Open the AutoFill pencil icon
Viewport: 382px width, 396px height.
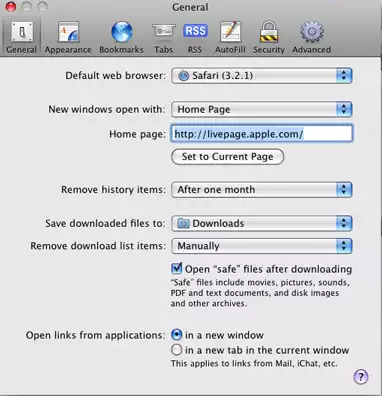point(230,32)
